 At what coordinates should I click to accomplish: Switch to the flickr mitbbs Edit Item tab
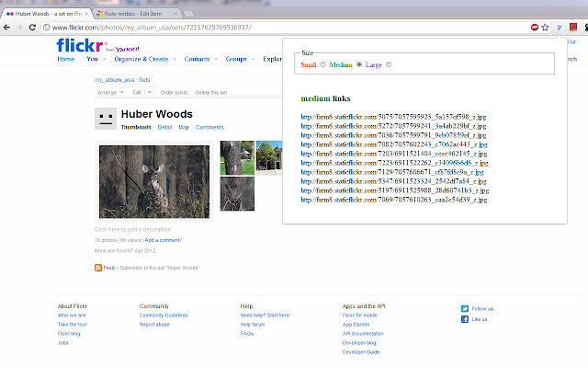pyautogui.click(x=137, y=14)
